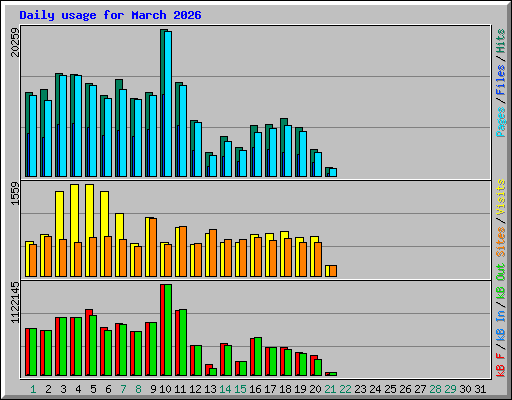
Task: Click the Sites legend label
Action: [x=501, y=242]
